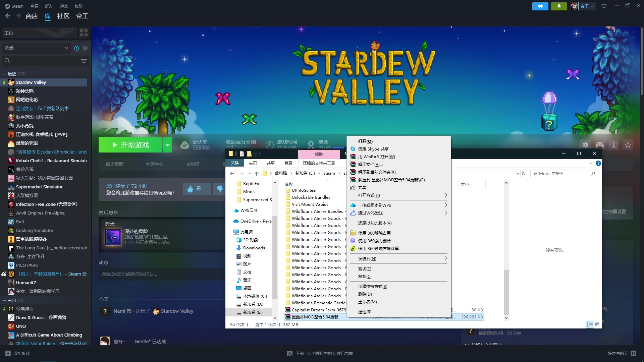Show game info circle icon

pos(613,145)
